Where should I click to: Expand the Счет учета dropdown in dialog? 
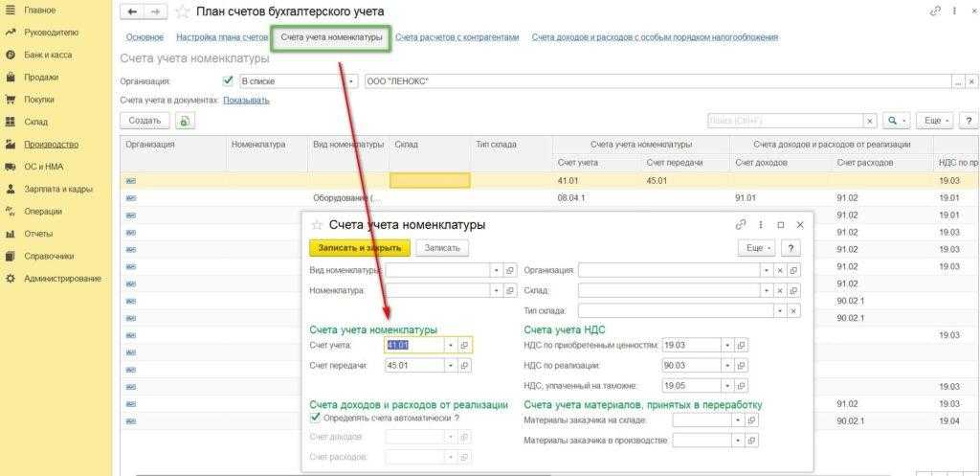pyautogui.click(x=449, y=345)
